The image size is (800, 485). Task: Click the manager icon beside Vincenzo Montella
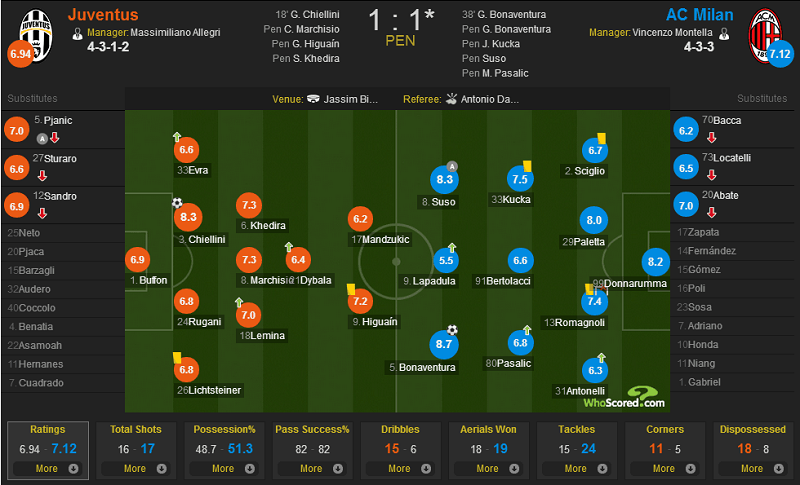click(x=723, y=34)
